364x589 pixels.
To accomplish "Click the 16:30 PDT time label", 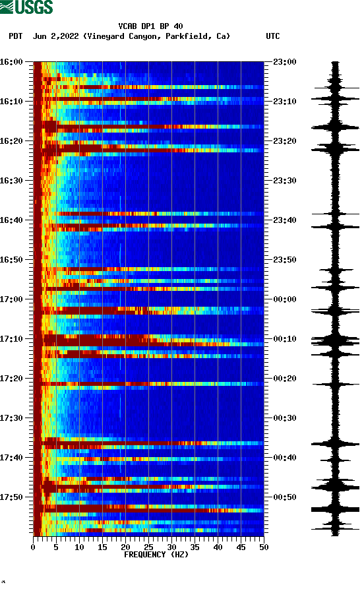I will [11, 180].
